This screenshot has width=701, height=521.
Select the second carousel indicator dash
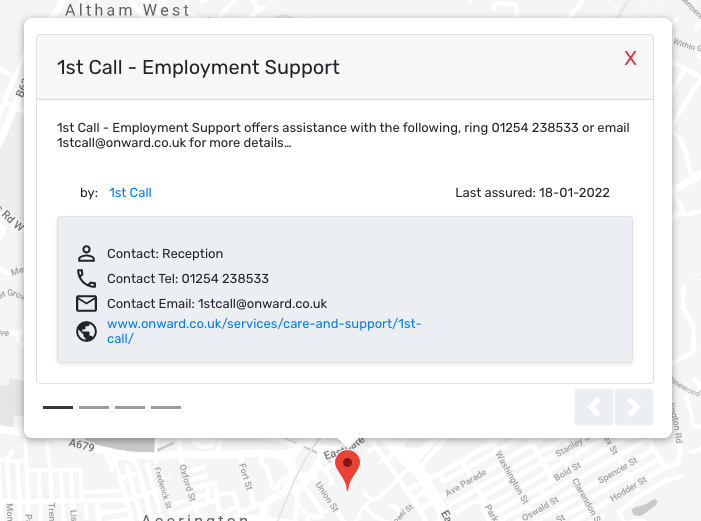point(94,407)
